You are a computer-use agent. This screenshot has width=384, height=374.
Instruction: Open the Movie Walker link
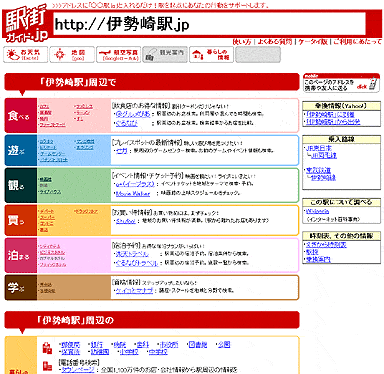tap(133, 193)
